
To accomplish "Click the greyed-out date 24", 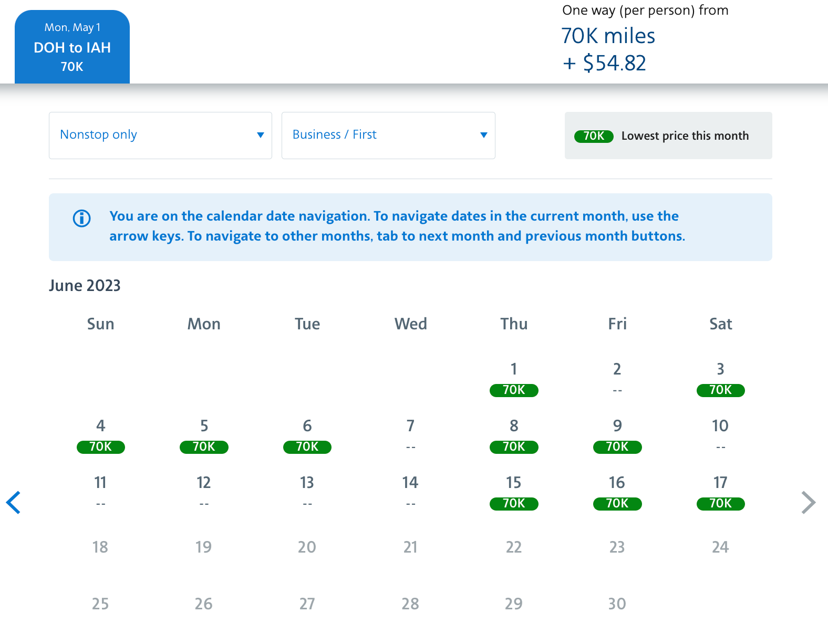I will (x=720, y=547).
